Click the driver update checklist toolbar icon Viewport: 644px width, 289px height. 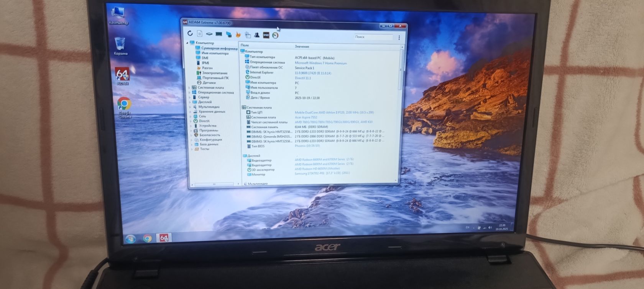(x=248, y=35)
